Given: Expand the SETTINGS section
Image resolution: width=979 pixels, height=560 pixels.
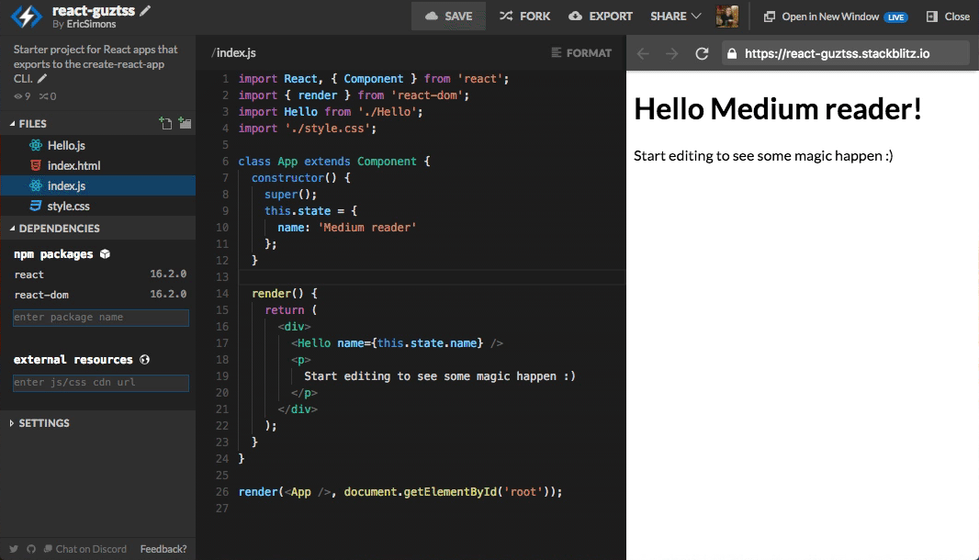Looking at the screenshot, I should pyautogui.click(x=39, y=423).
